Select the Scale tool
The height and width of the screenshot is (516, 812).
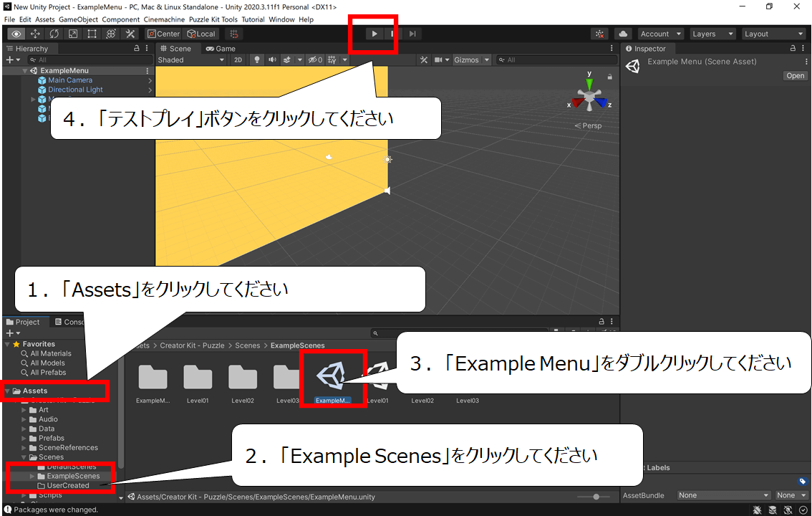pos(73,34)
